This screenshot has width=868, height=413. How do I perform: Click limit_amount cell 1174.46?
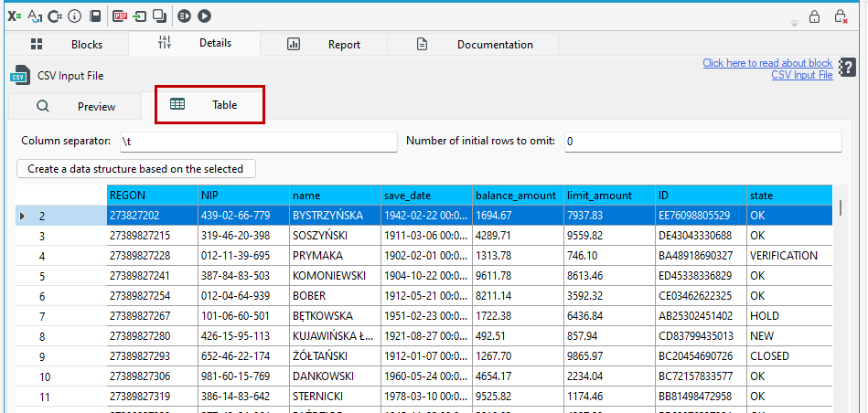[609, 397]
